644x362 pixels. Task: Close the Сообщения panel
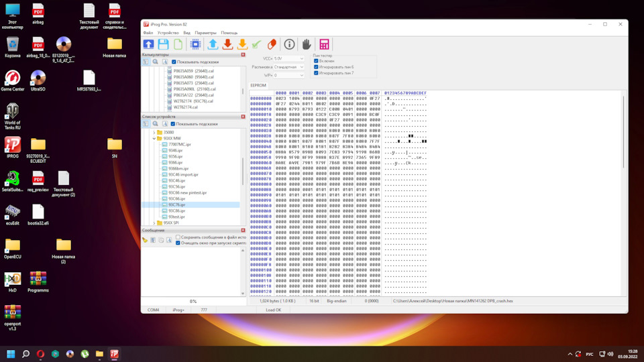243,230
